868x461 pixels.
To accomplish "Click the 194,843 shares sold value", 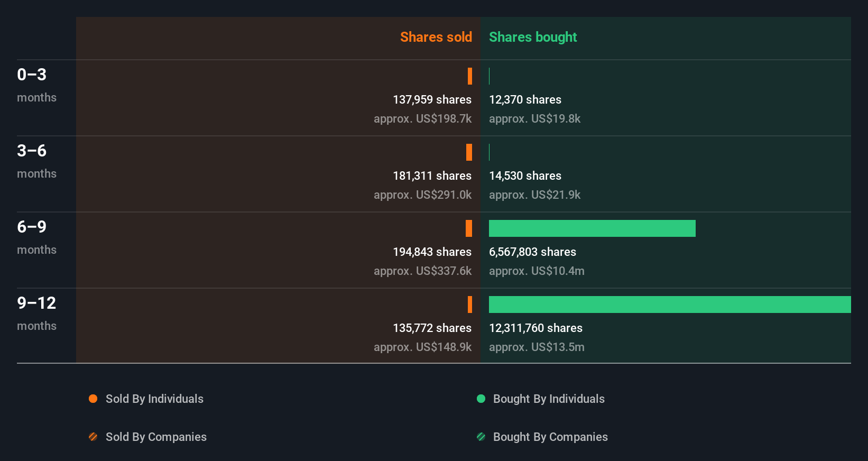I will tap(432, 252).
